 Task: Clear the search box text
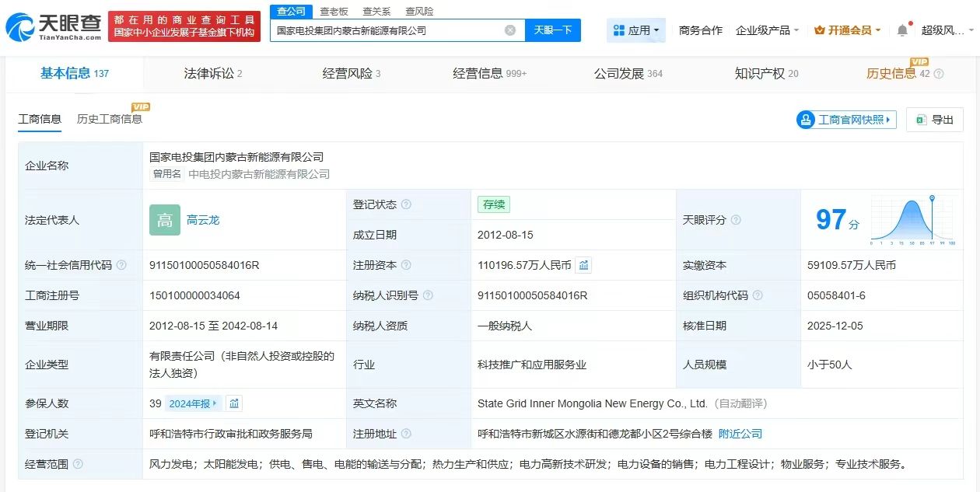click(510, 30)
